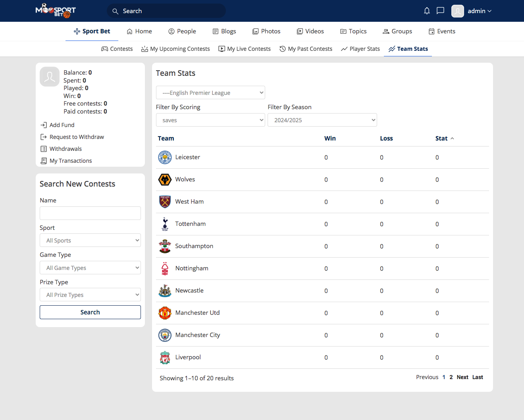Image resolution: width=524 pixels, height=420 pixels.
Task: Select the Team Stats tab
Action: click(408, 49)
